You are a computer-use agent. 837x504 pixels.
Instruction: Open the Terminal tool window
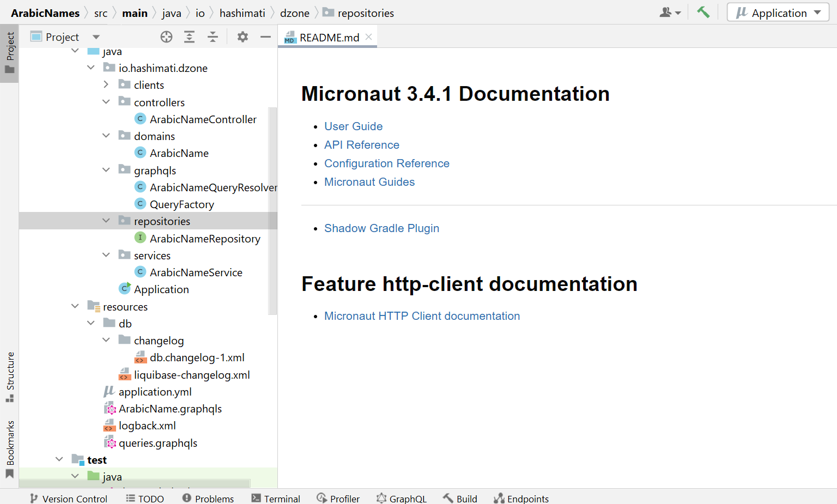coord(275,499)
